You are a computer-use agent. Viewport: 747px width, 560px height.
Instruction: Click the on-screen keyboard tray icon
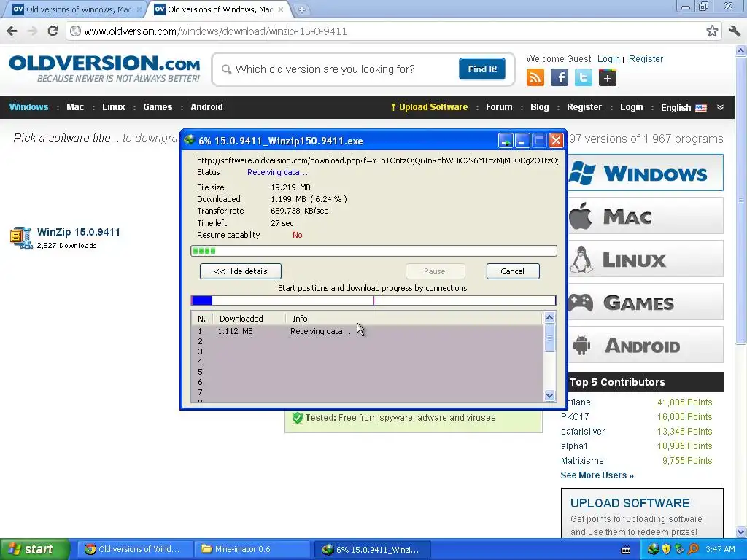(x=626, y=550)
